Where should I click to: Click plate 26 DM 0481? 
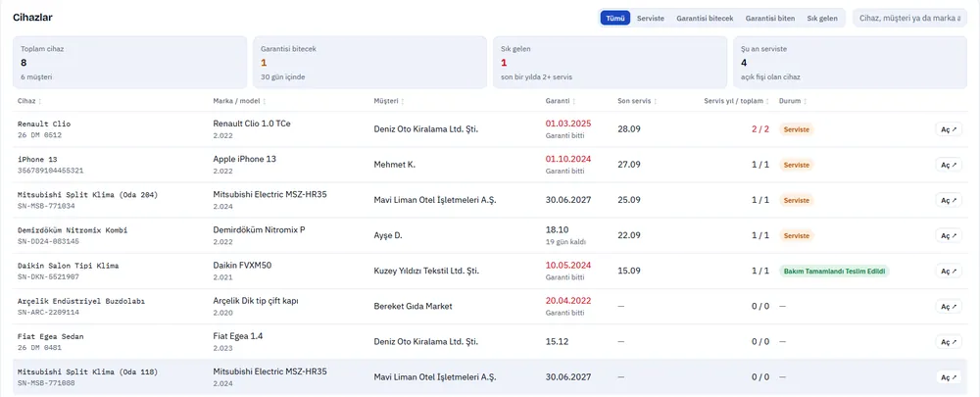[x=39, y=348]
